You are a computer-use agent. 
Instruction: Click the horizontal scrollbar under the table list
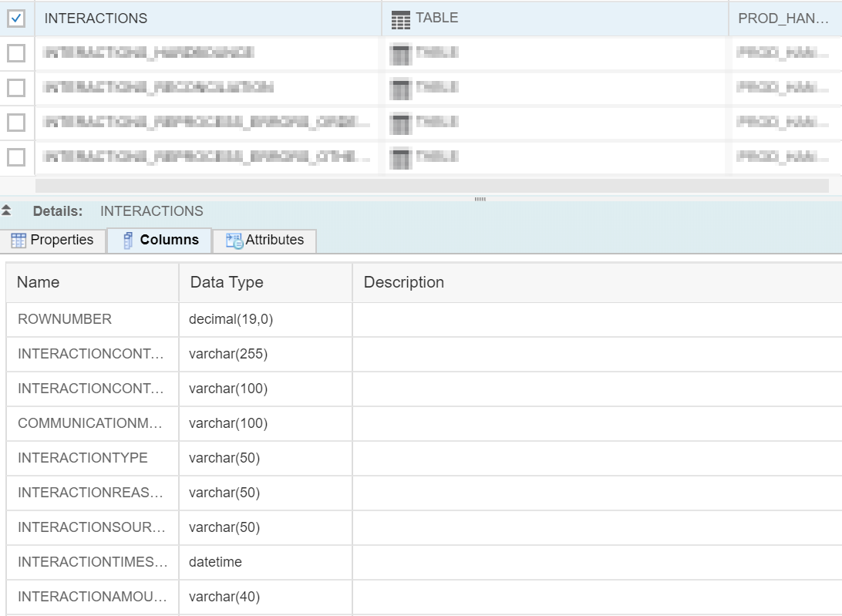(432, 186)
